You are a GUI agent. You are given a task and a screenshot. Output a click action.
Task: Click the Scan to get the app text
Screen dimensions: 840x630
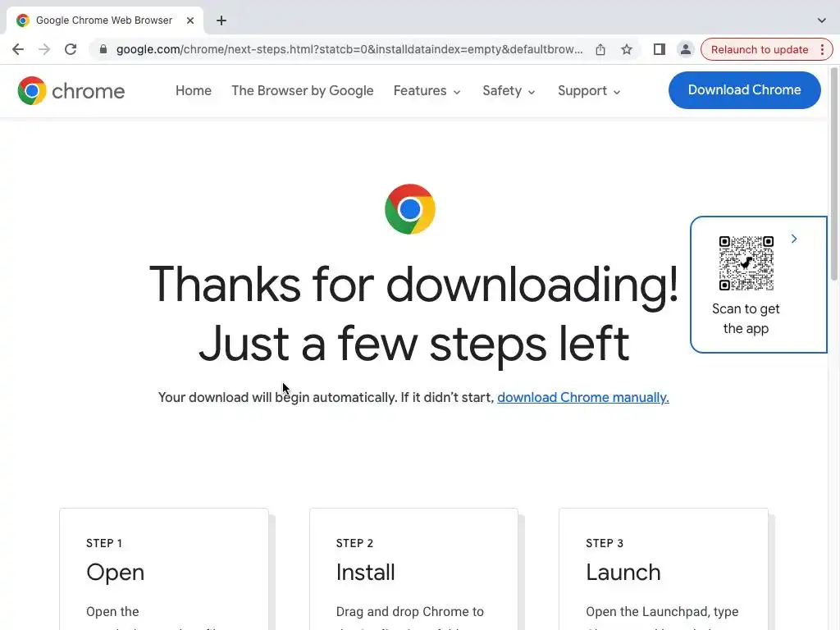746,319
